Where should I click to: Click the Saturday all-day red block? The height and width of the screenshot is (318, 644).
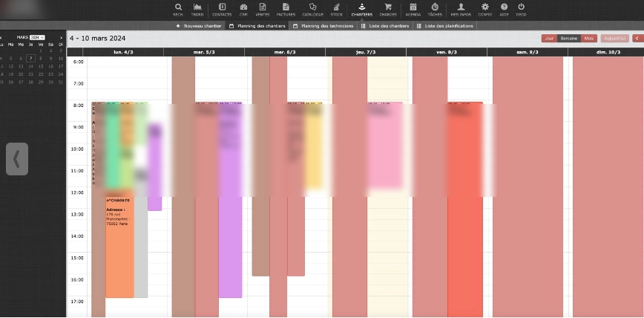coord(528,186)
